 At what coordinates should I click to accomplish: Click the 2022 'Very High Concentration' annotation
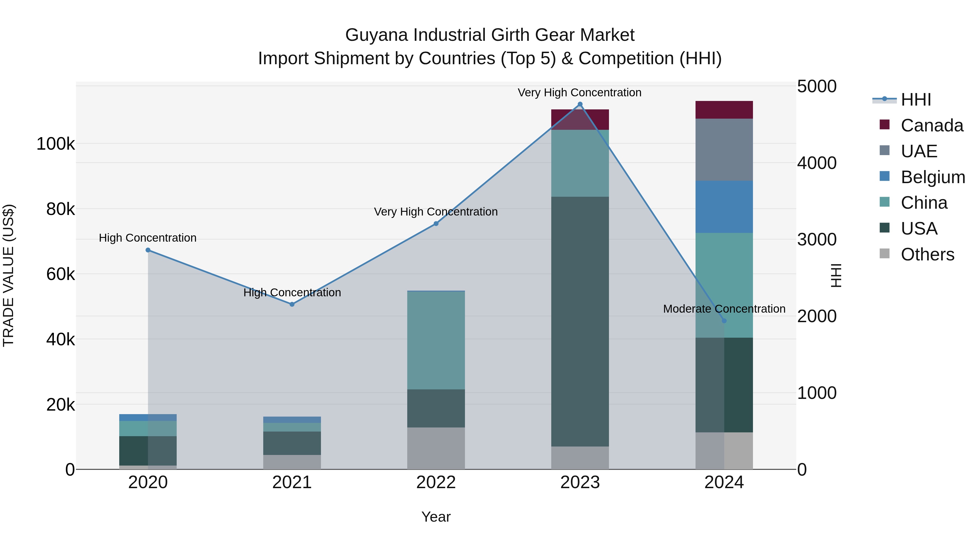pos(436,212)
